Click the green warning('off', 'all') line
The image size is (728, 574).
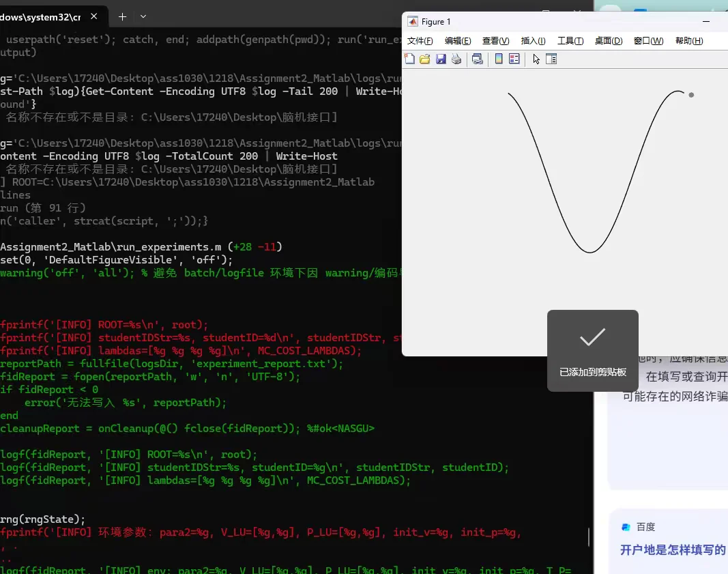[201, 272]
